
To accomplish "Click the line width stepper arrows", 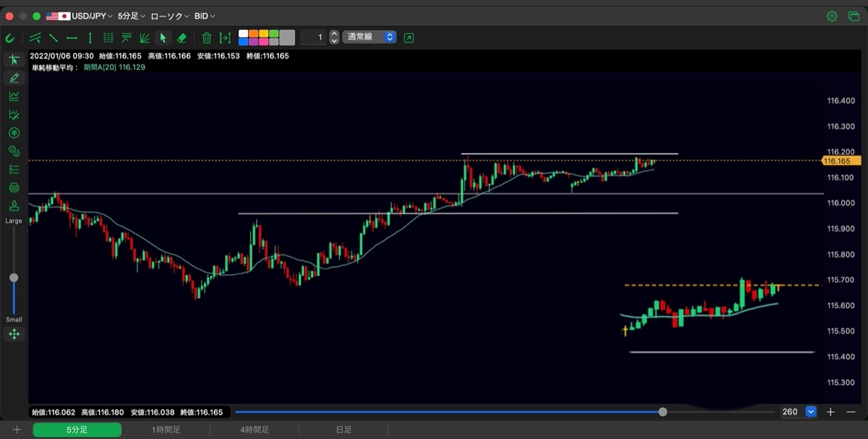I will 334,37.
